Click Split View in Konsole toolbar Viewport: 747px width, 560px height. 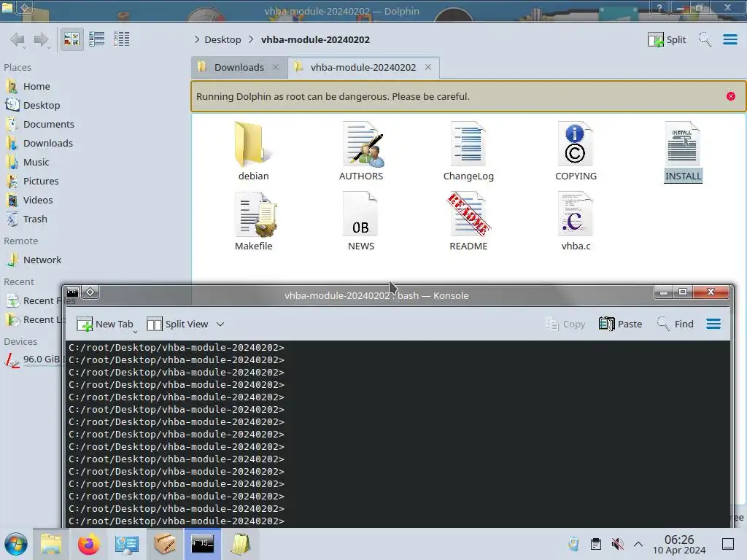tap(177, 324)
